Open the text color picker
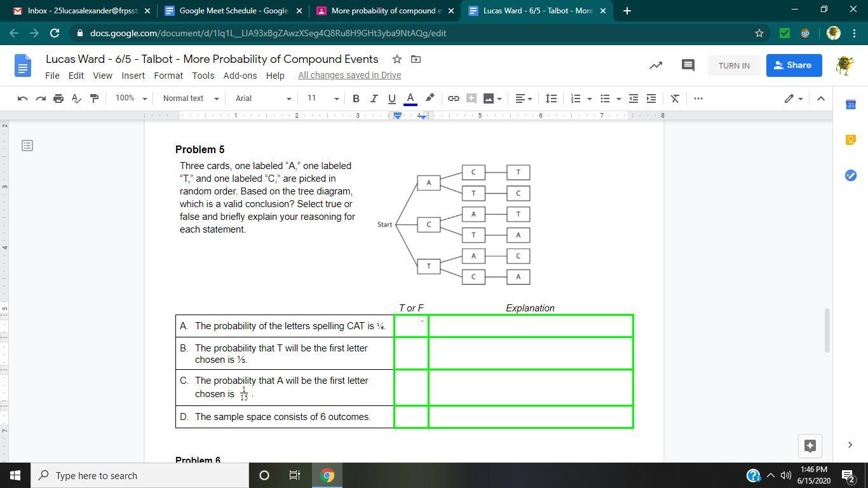Image resolution: width=868 pixels, height=488 pixels. pos(410,98)
